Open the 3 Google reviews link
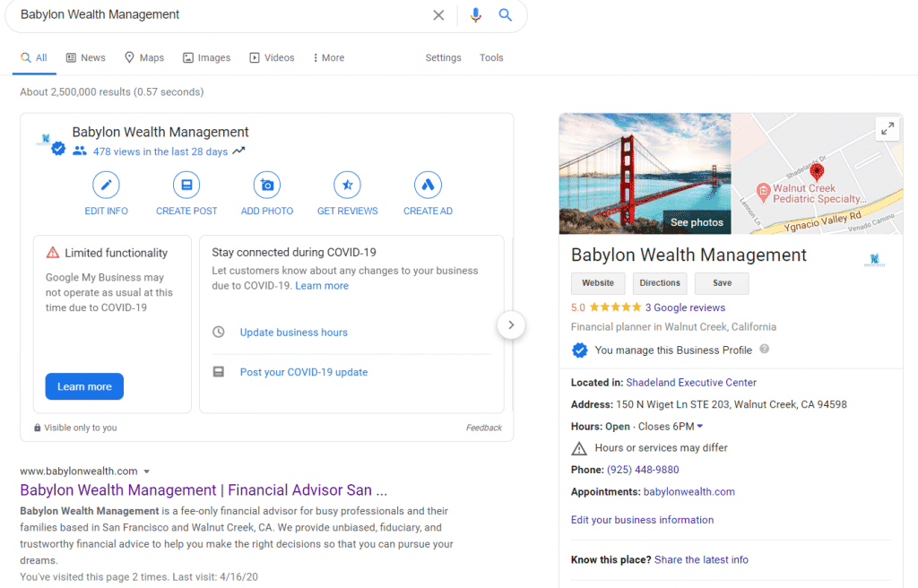This screenshot has height=588, width=918. click(x=685, y=307)
